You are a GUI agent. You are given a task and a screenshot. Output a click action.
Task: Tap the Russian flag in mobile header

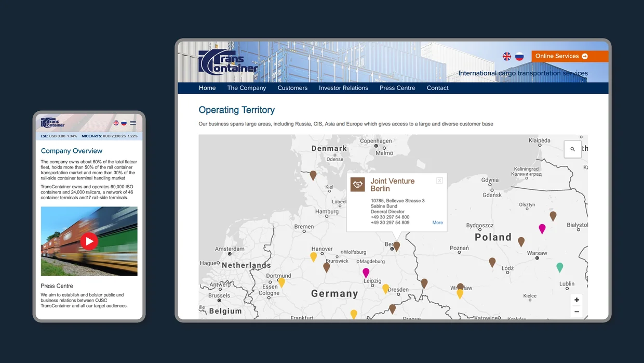[x=124, y=123]
